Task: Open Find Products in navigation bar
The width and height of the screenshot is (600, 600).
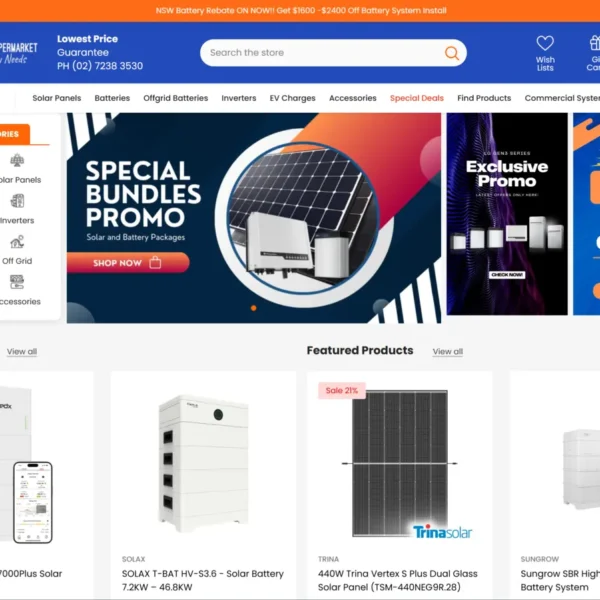Action: pos(484,98)
